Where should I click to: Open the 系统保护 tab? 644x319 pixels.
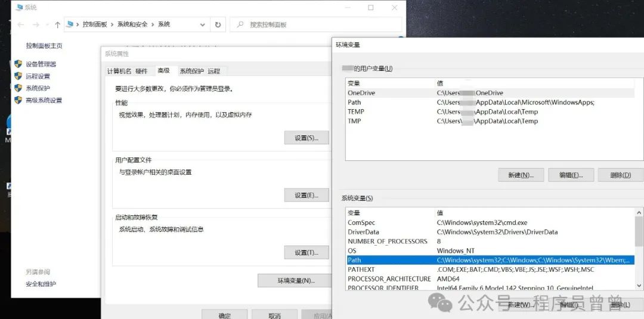click(x=191, y=71)
